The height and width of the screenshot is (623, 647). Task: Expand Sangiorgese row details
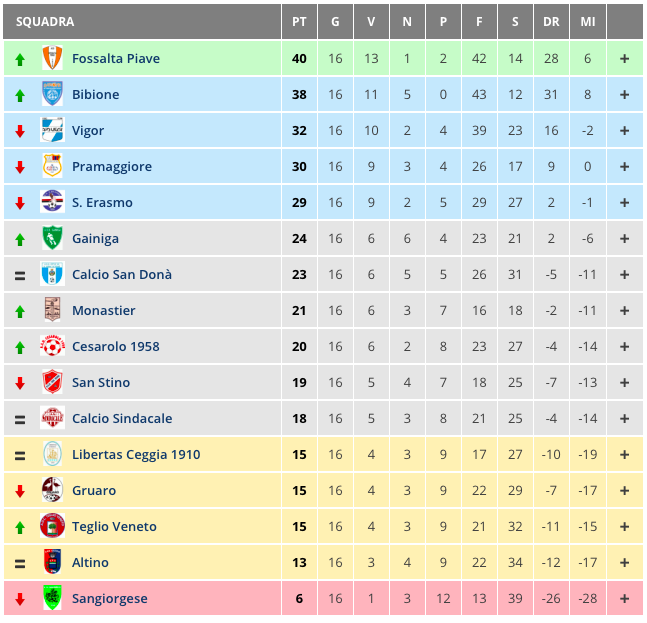pyautogui.click(x=624, y=598)
